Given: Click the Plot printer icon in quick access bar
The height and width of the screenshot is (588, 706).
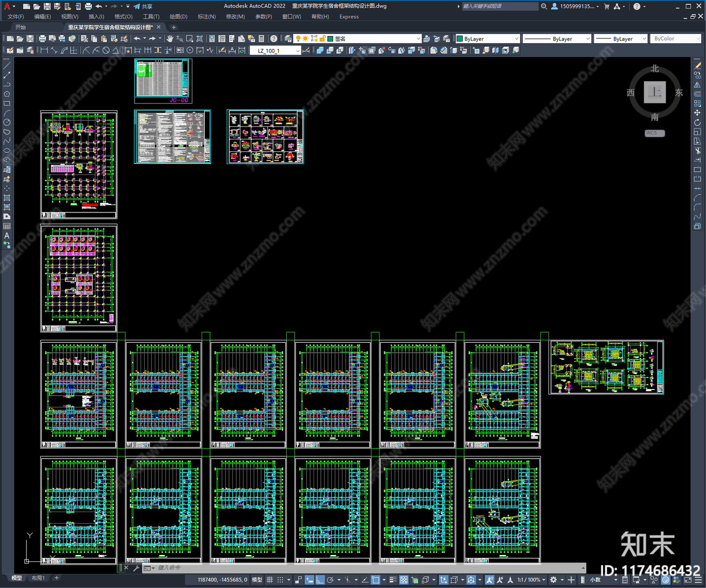Looking at the screenshot, I should point(88,6).
